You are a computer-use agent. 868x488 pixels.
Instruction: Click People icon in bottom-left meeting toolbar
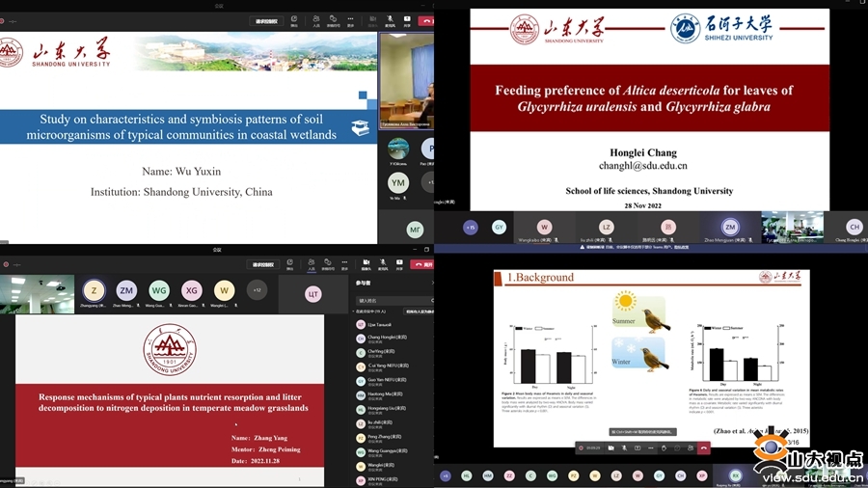(x=312, y=264)
